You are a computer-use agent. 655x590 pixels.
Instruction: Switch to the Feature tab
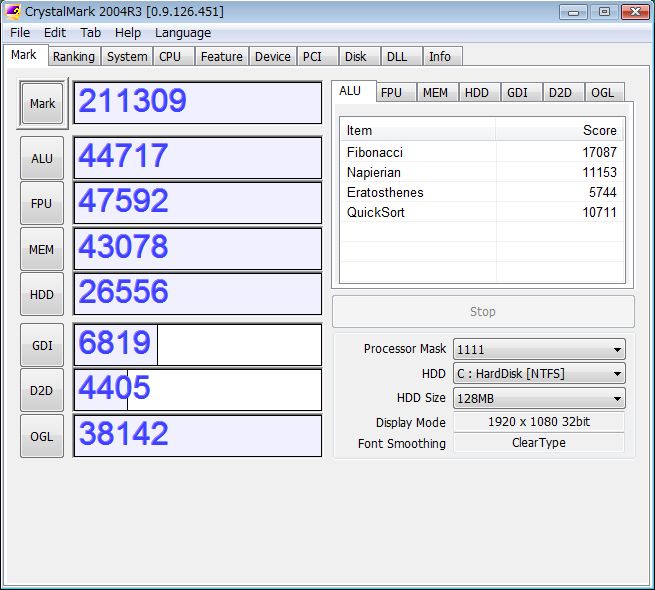(x=222, y=56)
